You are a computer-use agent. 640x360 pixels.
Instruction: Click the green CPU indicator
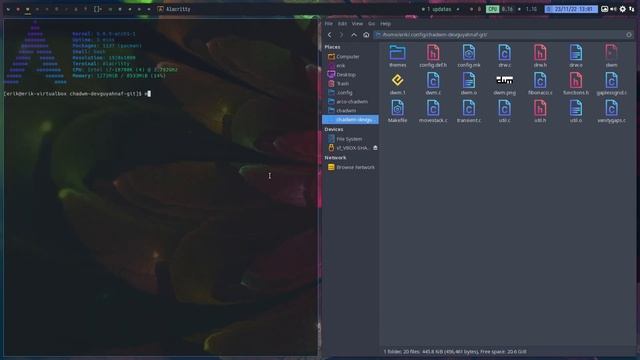pos(492,9)
